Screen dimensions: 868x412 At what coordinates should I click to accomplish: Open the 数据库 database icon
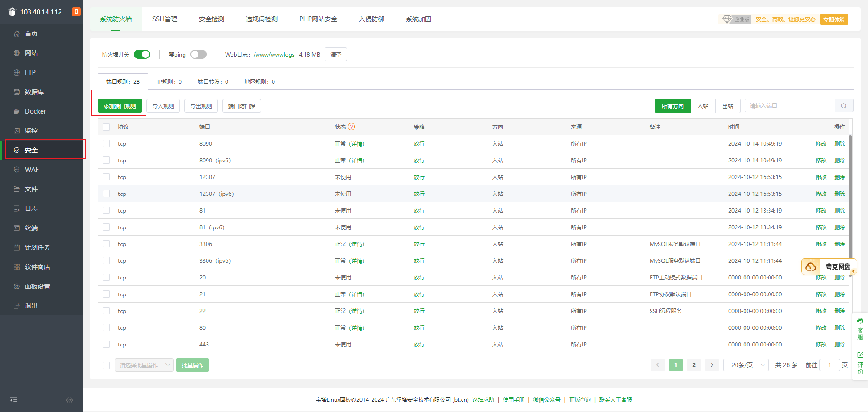pyautogui.click(x=17, y=92)
